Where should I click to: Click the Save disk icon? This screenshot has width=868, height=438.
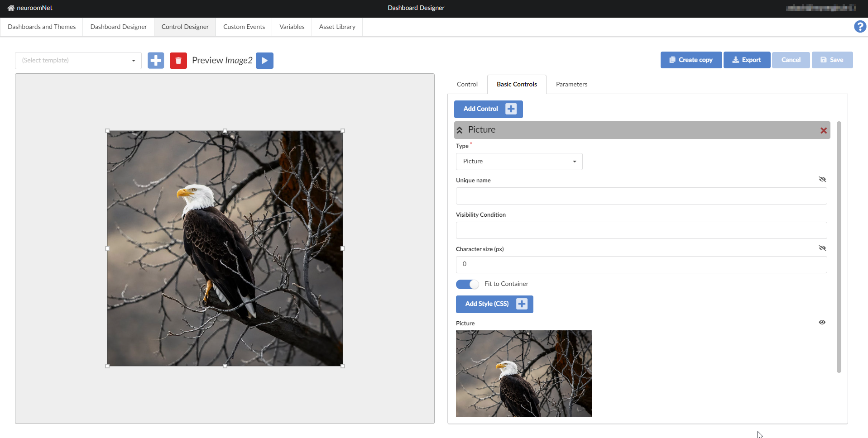(823, 60)
